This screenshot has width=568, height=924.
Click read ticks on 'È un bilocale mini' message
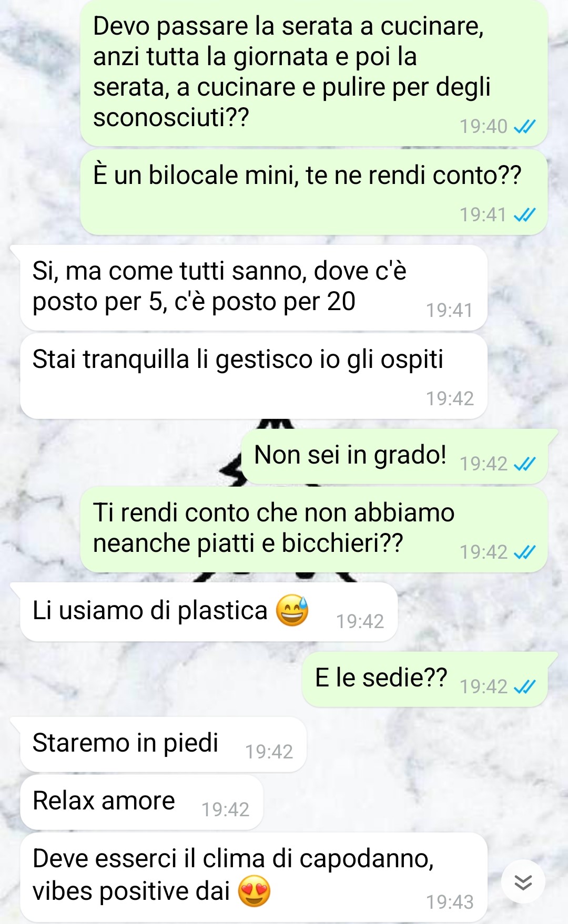coord(524,214)
